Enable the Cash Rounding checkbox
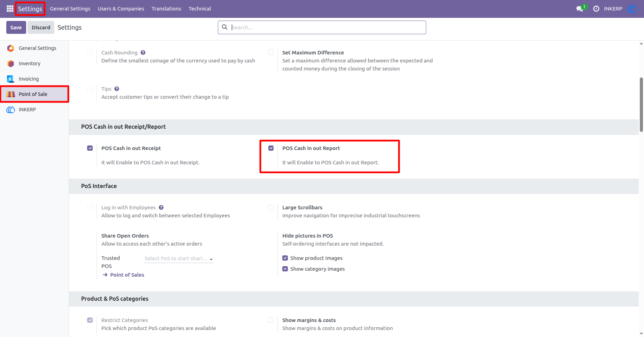The height and width of the screenshot is (337, 644). (x=90, y=52)
